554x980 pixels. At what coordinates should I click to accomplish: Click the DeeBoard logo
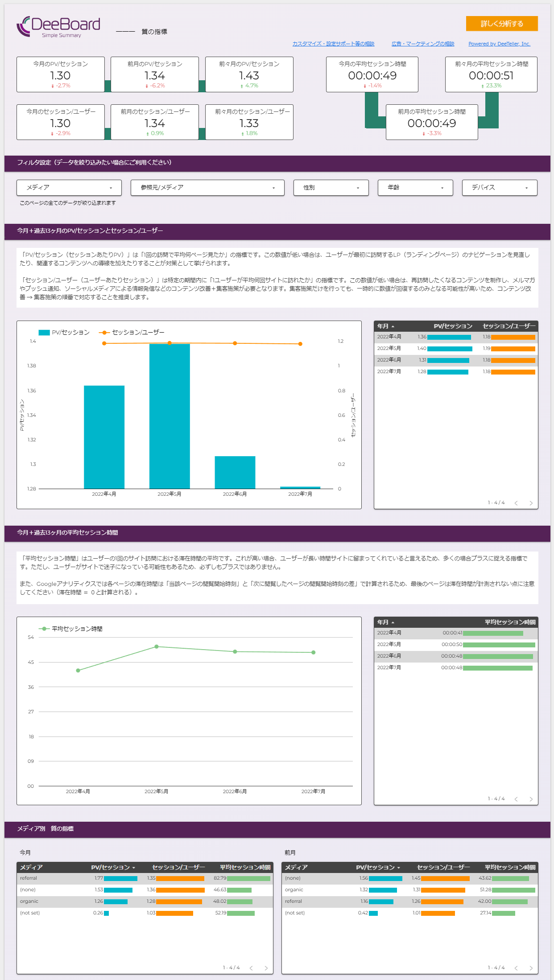58,27
